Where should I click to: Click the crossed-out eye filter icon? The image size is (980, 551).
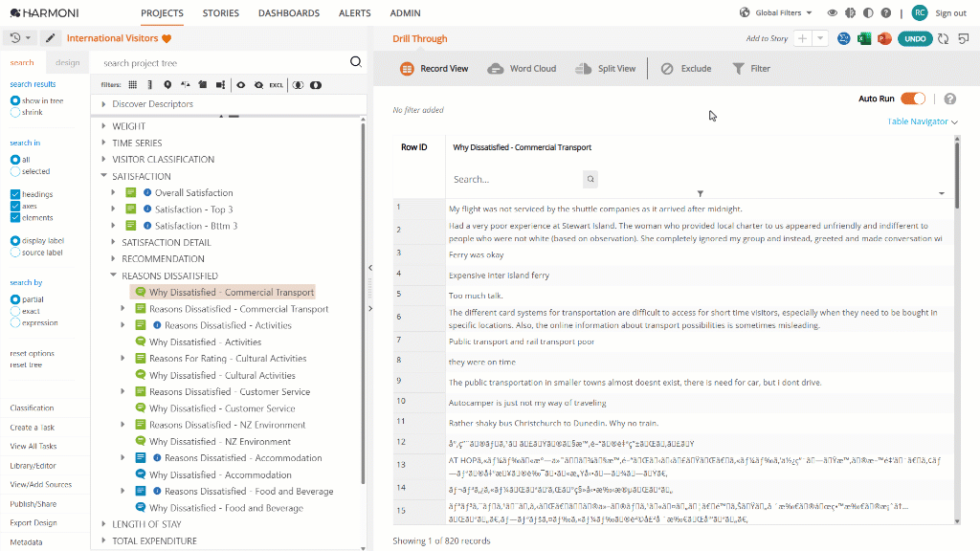[x=258, y=85]
